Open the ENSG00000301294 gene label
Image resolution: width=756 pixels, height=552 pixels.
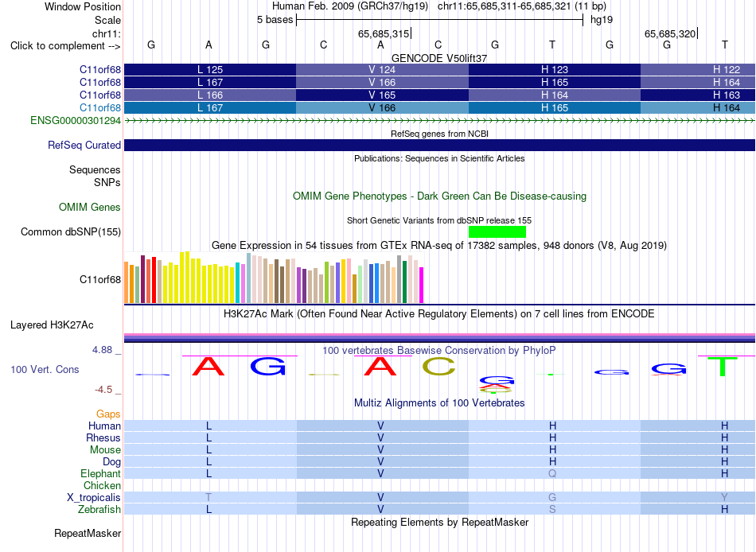[x=76, y=121]
